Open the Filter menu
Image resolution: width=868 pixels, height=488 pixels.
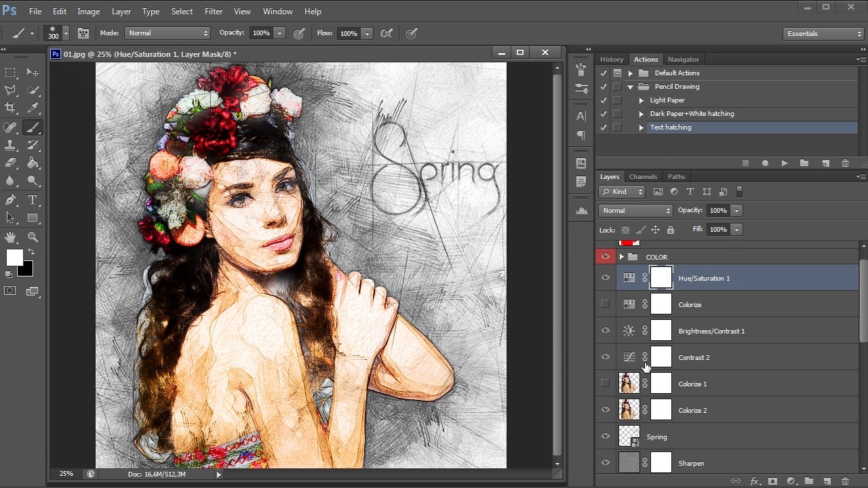[213, 11]
